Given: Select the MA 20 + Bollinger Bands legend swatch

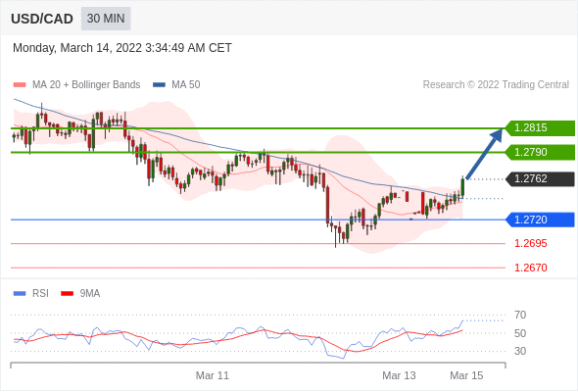Looking at the screenshot, I should 20,85.
